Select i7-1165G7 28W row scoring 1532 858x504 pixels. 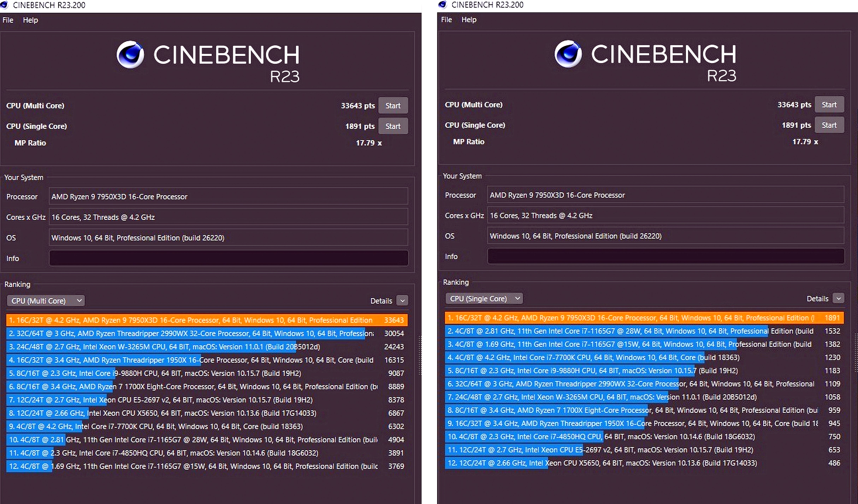[644, 331]
